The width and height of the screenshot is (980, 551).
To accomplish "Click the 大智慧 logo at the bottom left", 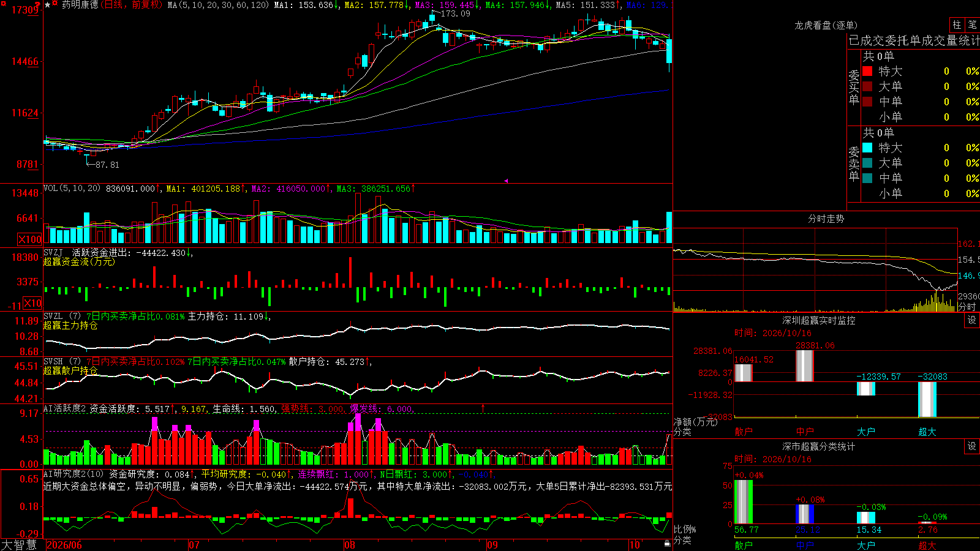I will point(19,544).
